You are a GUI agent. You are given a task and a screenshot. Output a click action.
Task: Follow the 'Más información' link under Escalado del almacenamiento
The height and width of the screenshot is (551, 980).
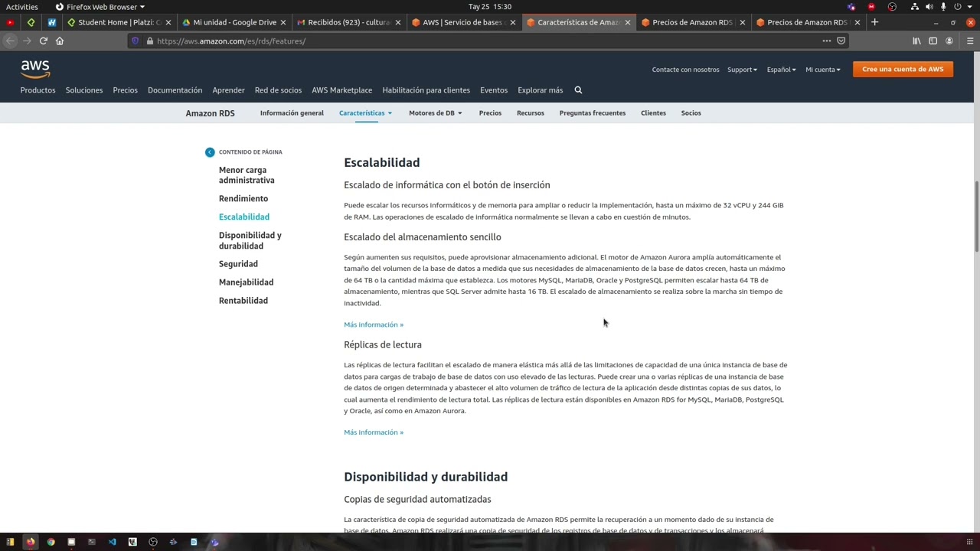(374, 324)
